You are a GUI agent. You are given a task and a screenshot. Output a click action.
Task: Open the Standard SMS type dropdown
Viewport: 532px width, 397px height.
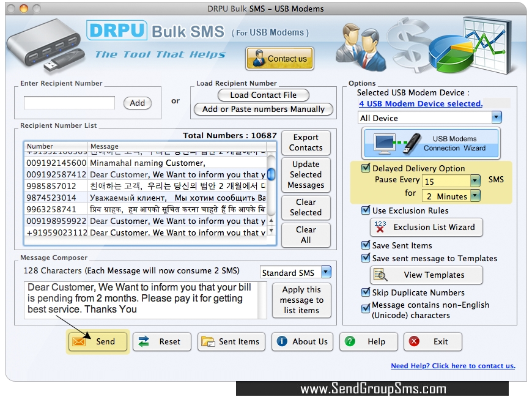pos(326,272)
